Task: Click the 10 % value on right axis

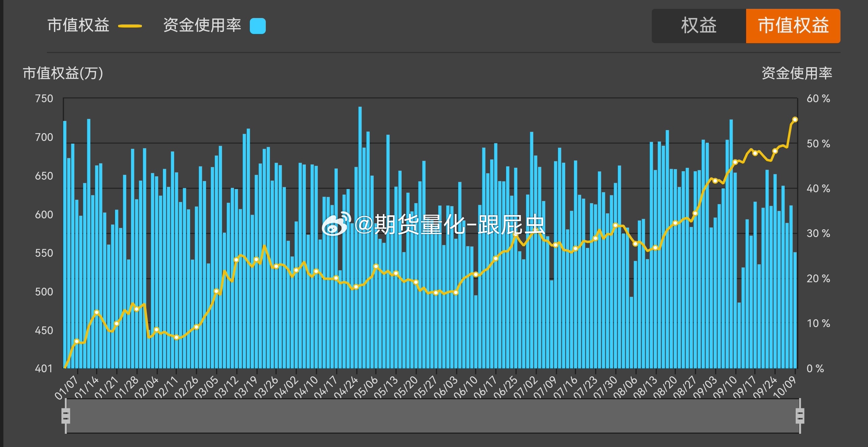Action: pos(818,323)
